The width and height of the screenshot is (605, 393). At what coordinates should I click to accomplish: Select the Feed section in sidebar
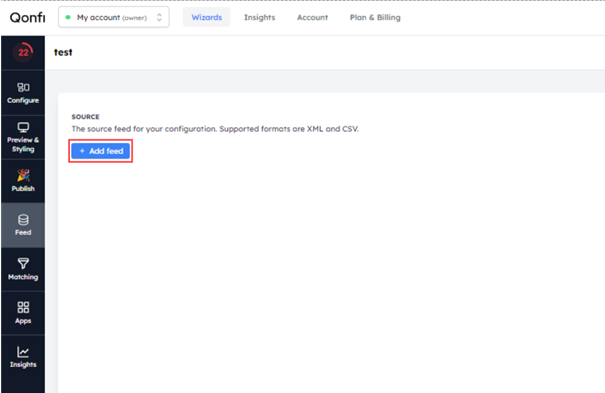(x=23, y=225)
